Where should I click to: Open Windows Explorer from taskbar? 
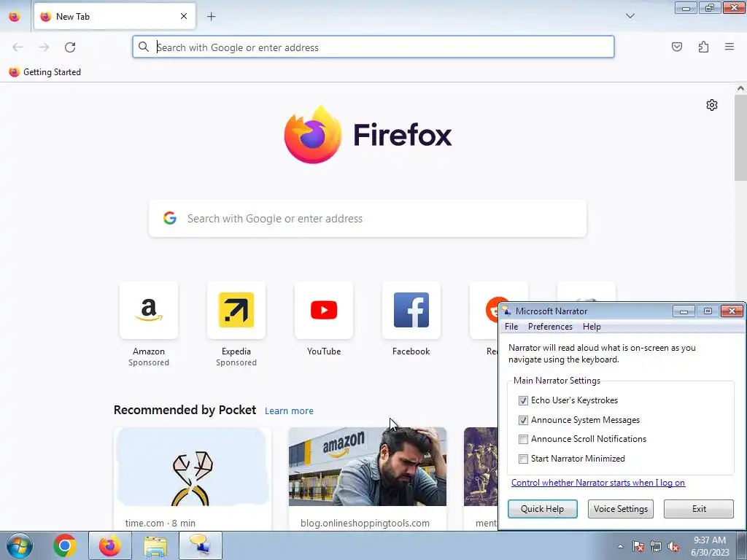155,545
